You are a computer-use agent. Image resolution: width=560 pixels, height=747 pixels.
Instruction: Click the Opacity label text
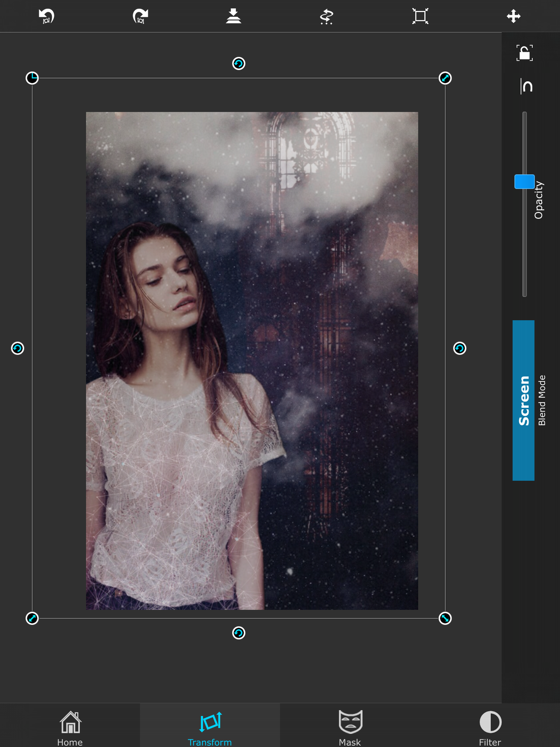[x=539, y=200]
